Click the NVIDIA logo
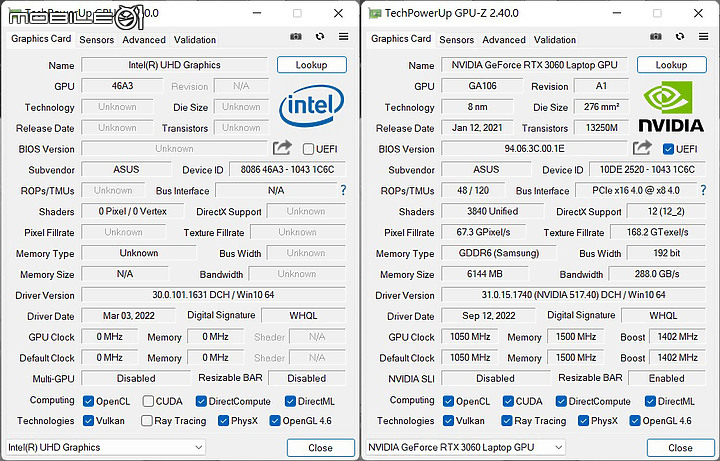 pyautogui.click(x=671, y=107)
